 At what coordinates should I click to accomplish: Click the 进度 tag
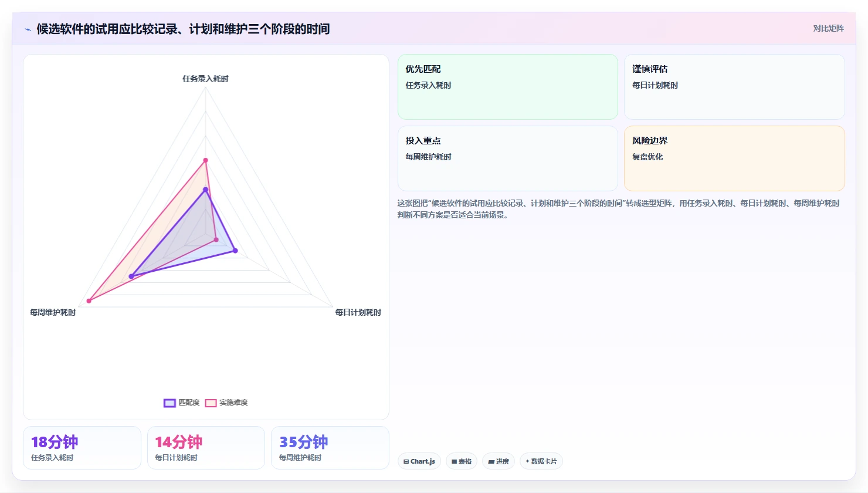click(x=499, y=461)
